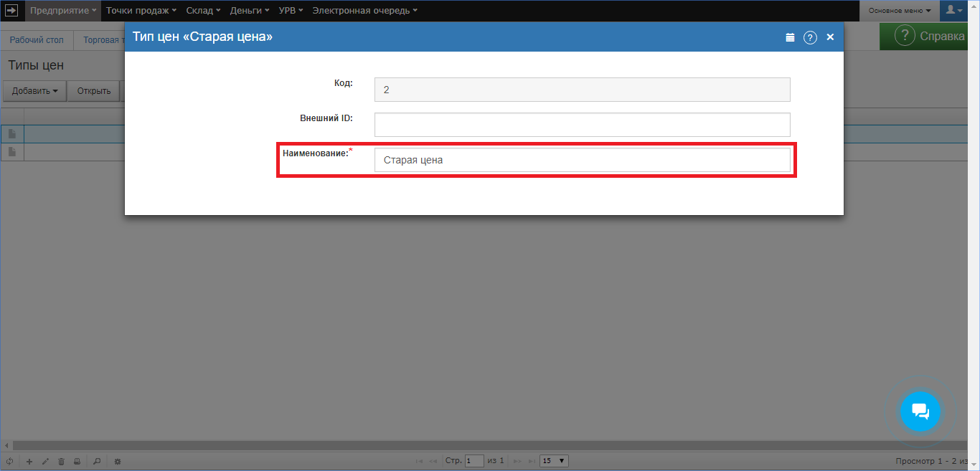The image size is (980, 471).
Task: Open the Электронная очередь menu
Action: [x=364, y=11]
